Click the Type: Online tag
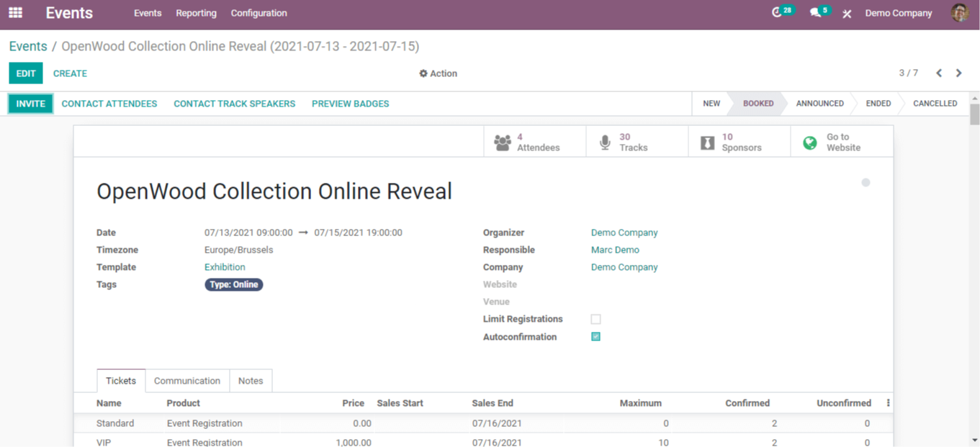Image resolution: width=980 pixels, height=447 pixels. (x=234, y=284)
